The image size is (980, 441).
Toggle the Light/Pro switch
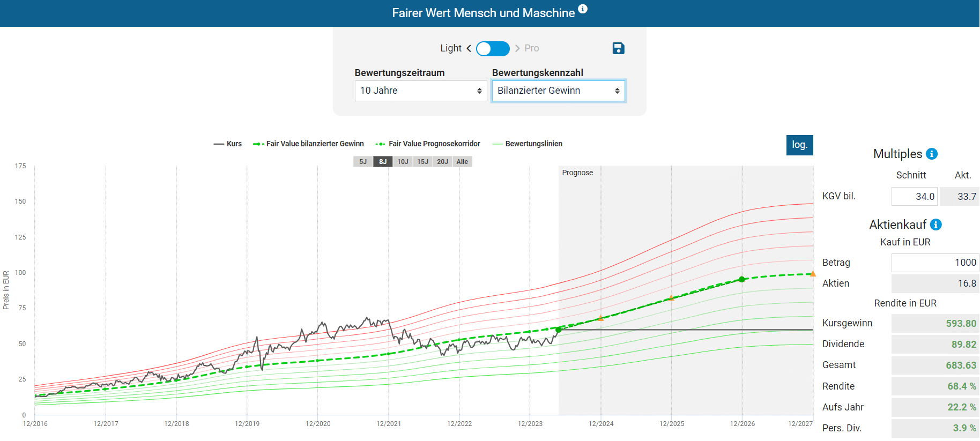tap(493, 49)
